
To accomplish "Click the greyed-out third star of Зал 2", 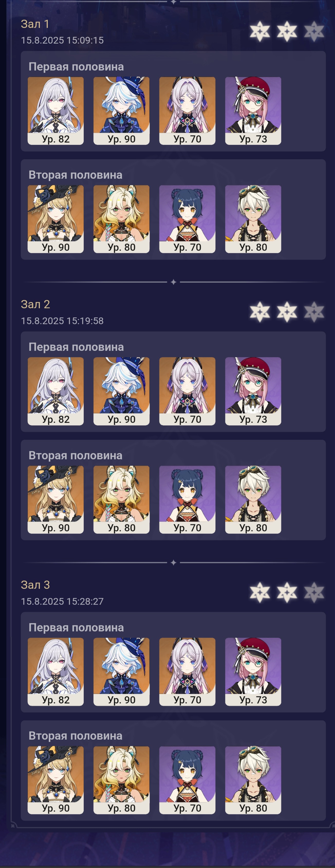I will [x=314, y=312].
